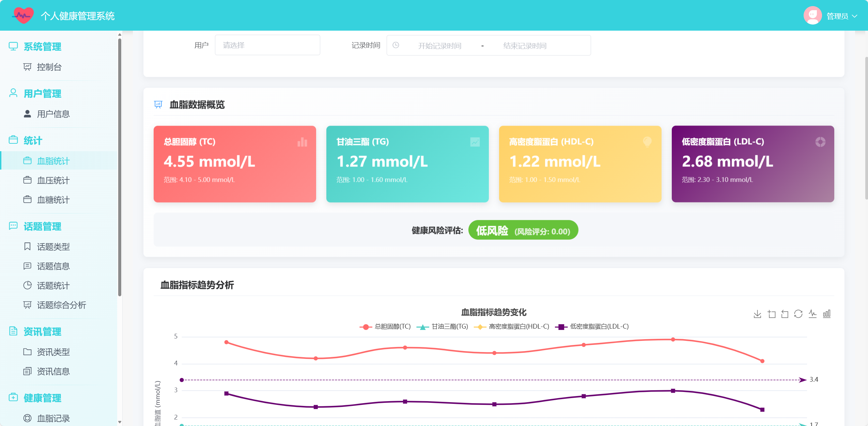The height and width of the screenshot is (426, 868).
Task: Click the 甘油三酯 (TG) card
Action: (407, 164)
